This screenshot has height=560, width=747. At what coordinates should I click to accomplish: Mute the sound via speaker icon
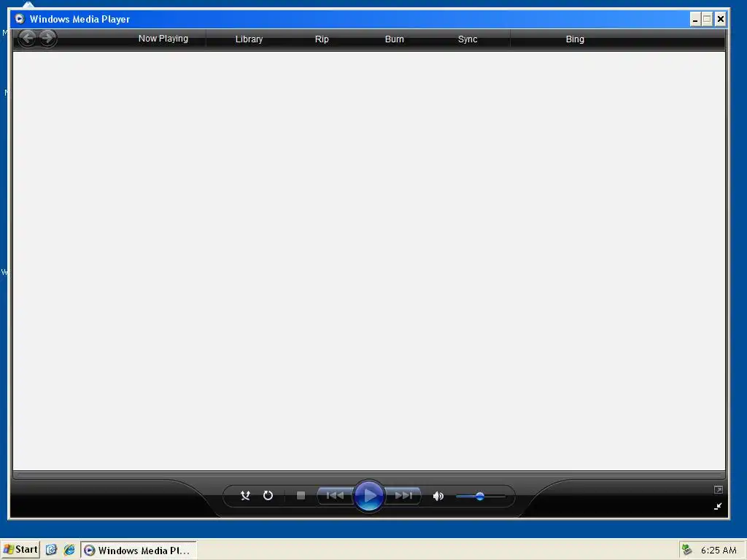point(438,496)
